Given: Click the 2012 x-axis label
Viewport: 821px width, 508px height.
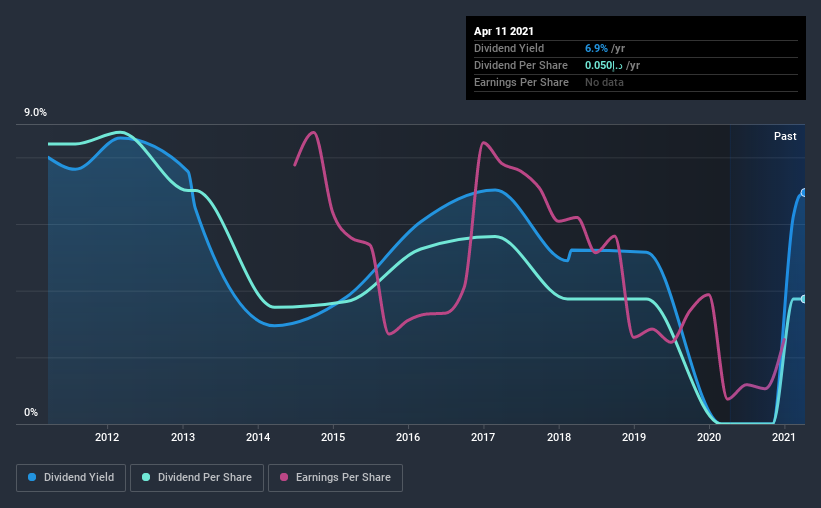Looking at the screenshot, I should pos(107,437).
